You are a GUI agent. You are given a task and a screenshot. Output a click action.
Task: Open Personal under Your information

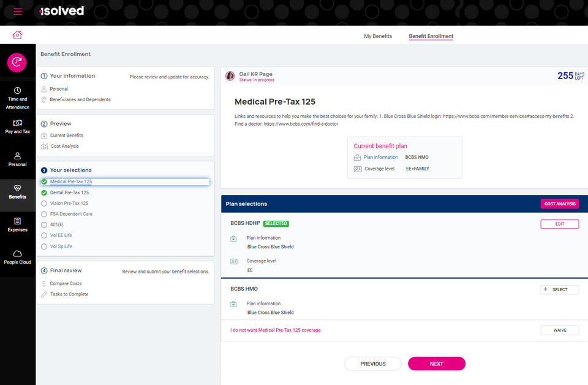(59, 89)
